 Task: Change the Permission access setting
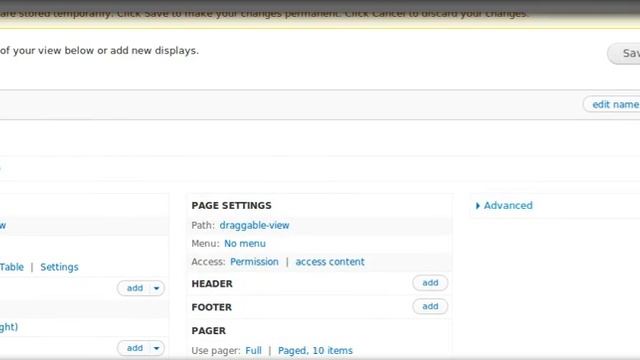[x=254, y=262]
